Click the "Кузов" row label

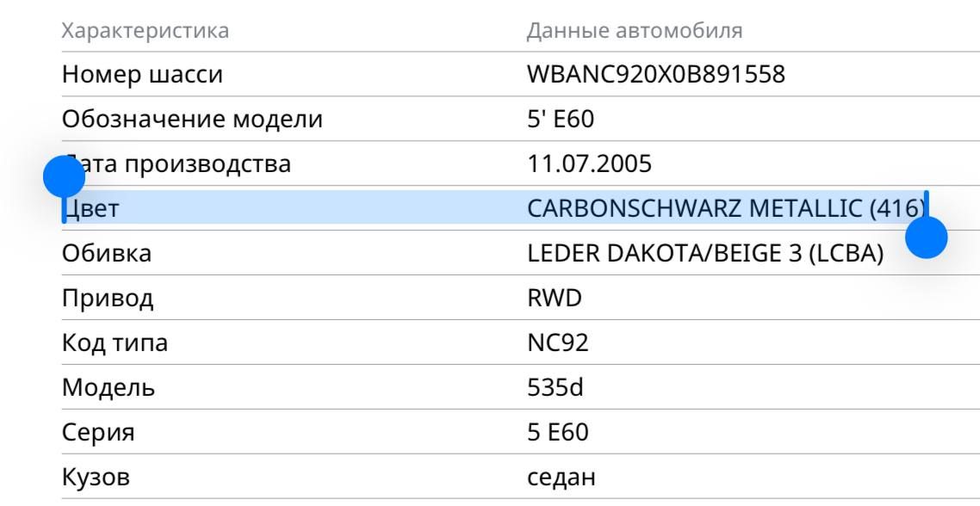pyautogui.click(x=96, y=477)
